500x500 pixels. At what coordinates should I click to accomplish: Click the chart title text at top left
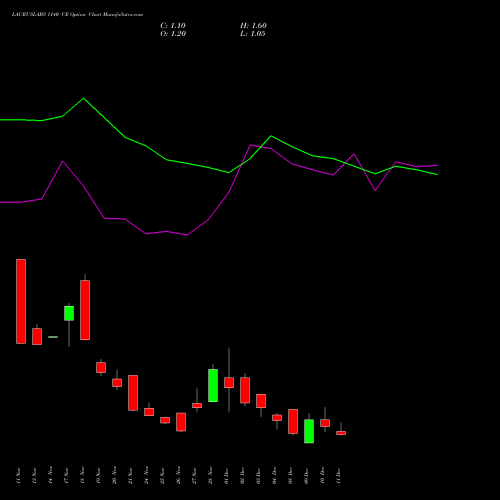coord(77,15)
